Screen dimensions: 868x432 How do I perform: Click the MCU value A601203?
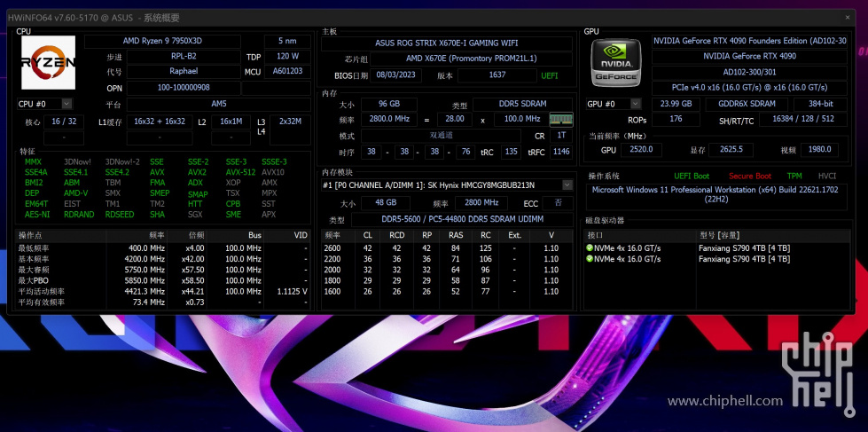click(287, 72)
